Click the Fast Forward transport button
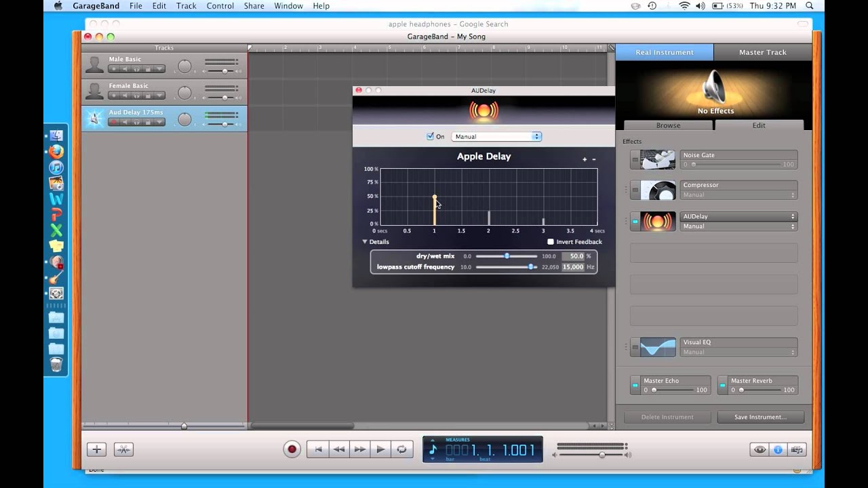 point(360,449)
